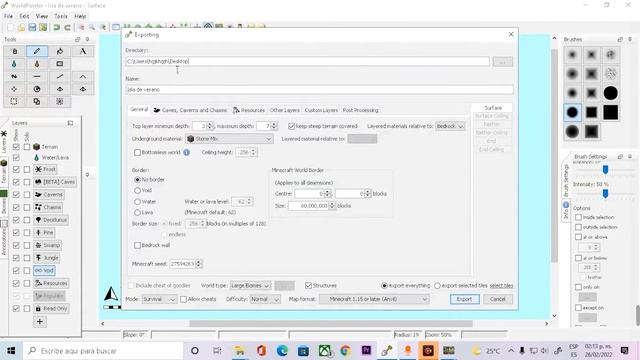
Task: Select the Lava border radio button
Action: click(138, 213)
